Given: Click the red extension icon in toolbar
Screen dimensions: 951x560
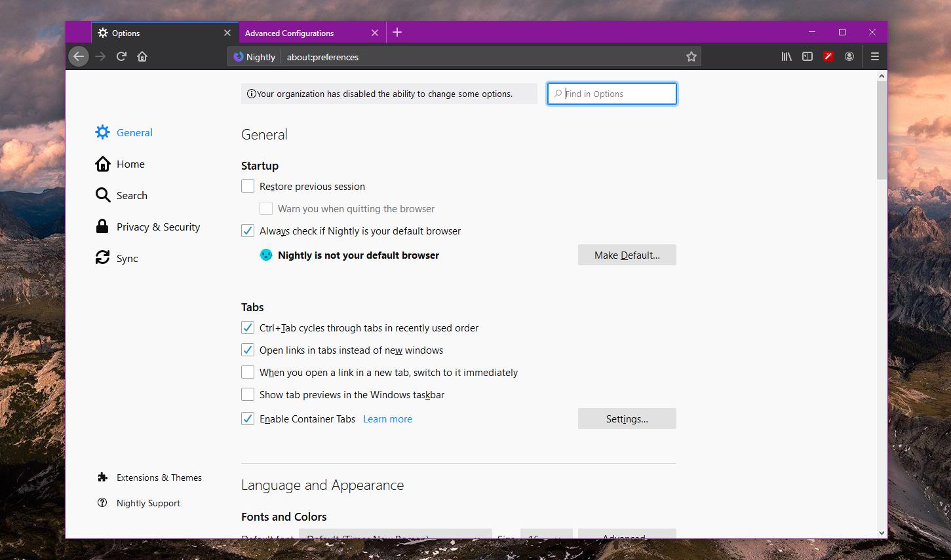Looking at the screenshot, I should point(828,57).
